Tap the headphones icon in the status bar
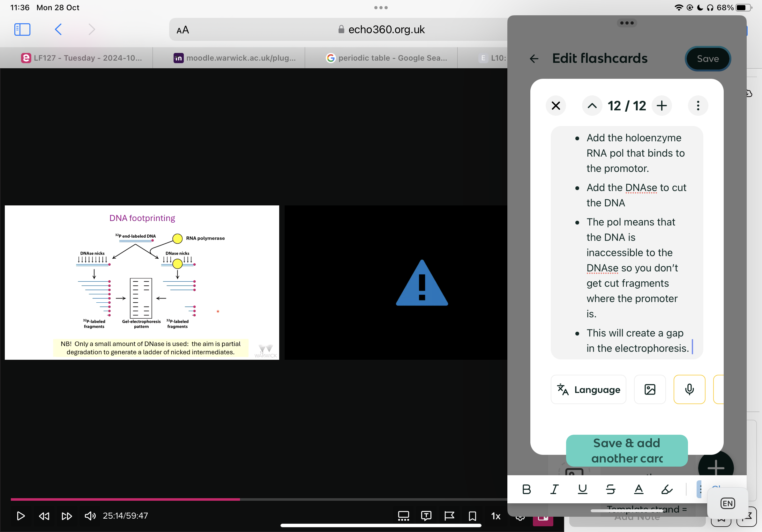 [x=710, y=7]
